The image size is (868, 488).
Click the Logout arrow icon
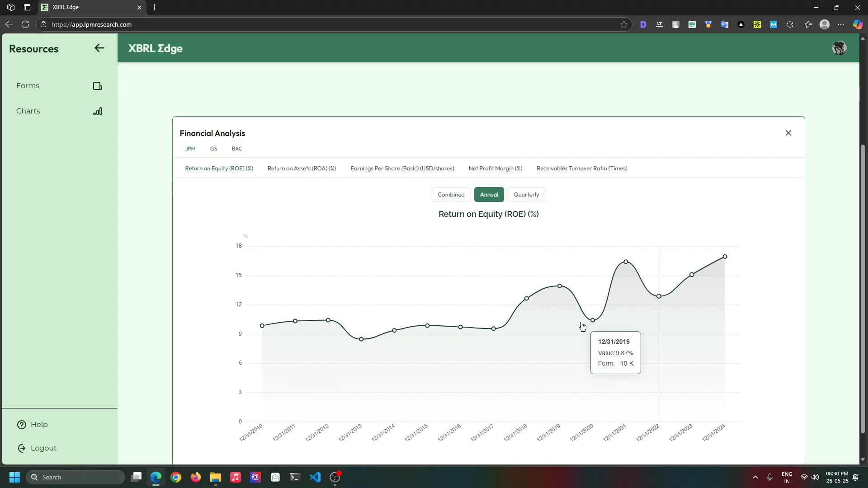coord(22,448)
